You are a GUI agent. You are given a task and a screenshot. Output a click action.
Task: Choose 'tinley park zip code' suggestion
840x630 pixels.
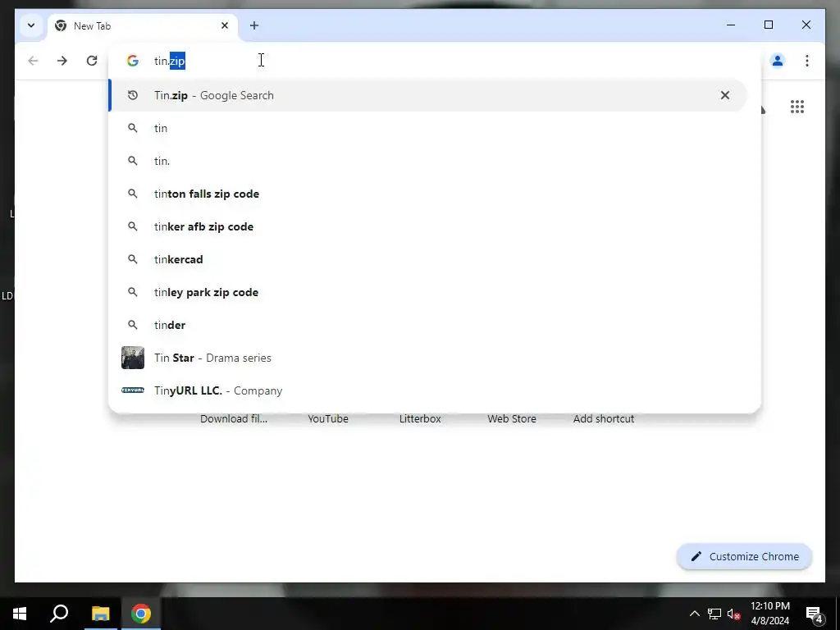point(428,292)
